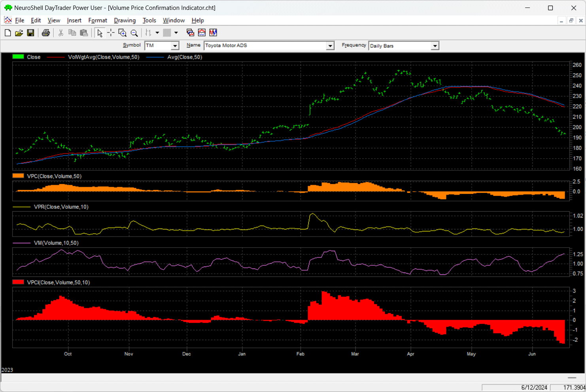Minimize the inner chart document window
Screen dimensions: 586x392
click(x=561, y=21)
